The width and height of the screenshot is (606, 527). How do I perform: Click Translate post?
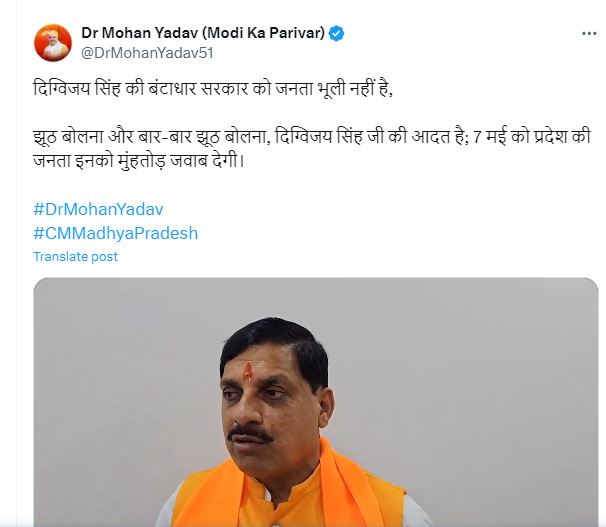tap(75, 257)
